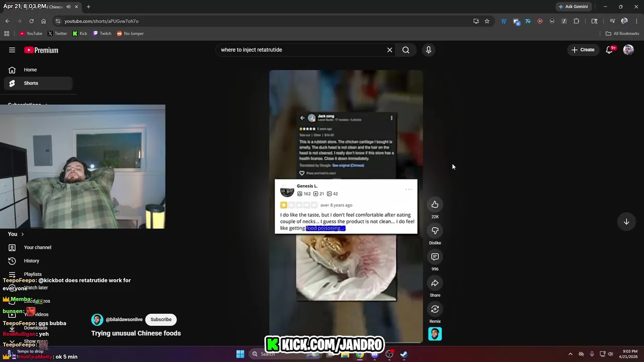
Task: Remix this Short
Action: [x=435, y=309]
